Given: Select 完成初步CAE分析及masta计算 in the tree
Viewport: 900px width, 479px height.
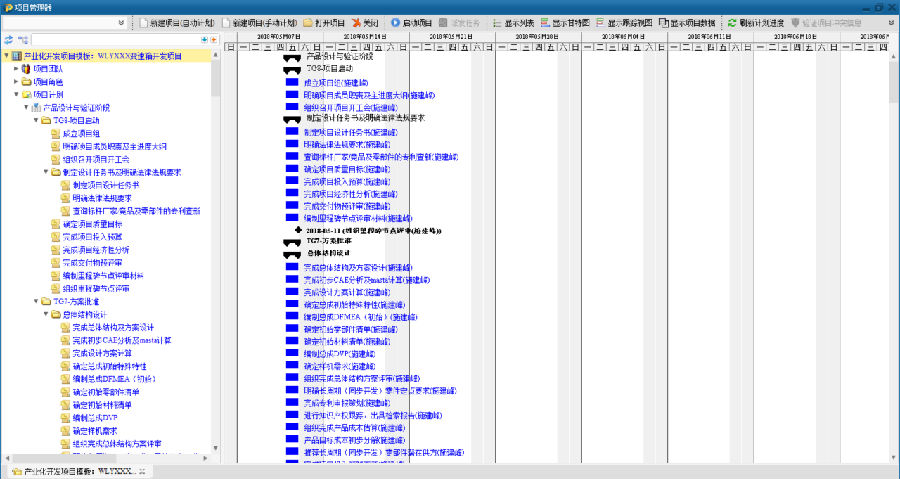Looking at the screenshot, I should point(122,340).
